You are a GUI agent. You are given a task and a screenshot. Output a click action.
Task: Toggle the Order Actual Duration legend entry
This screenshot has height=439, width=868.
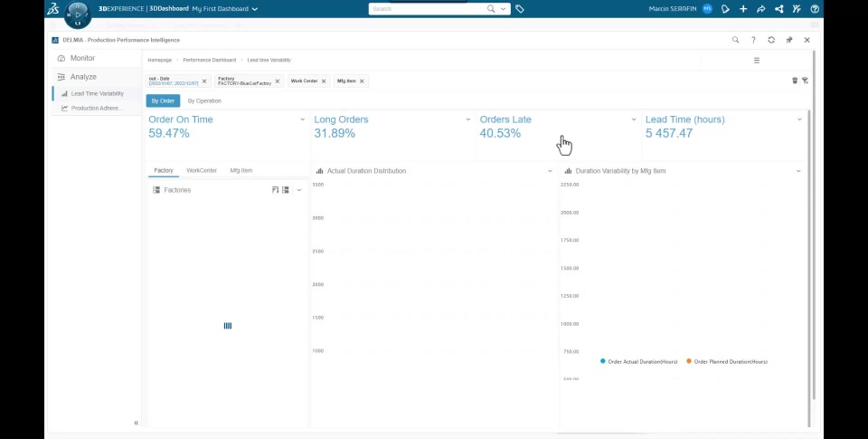coord(639,361)
